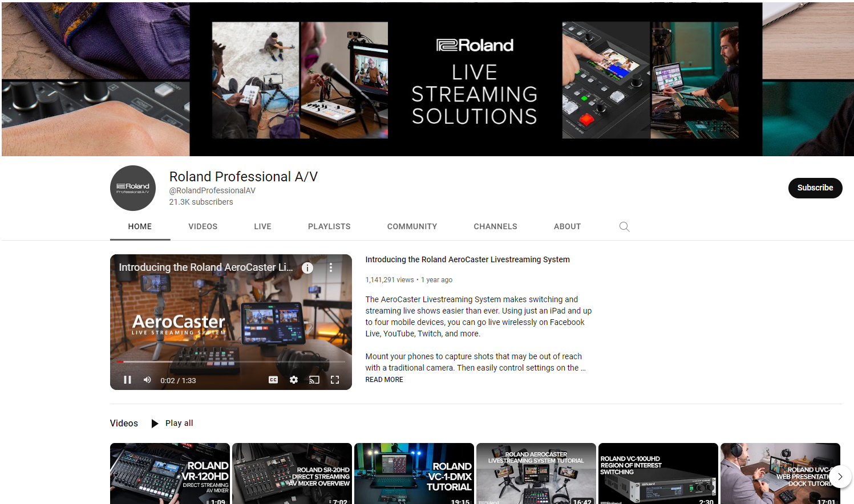Click the Roland Live Streaming Solutions banner
The image size is (854, 504).
click(x=428, y=79)
